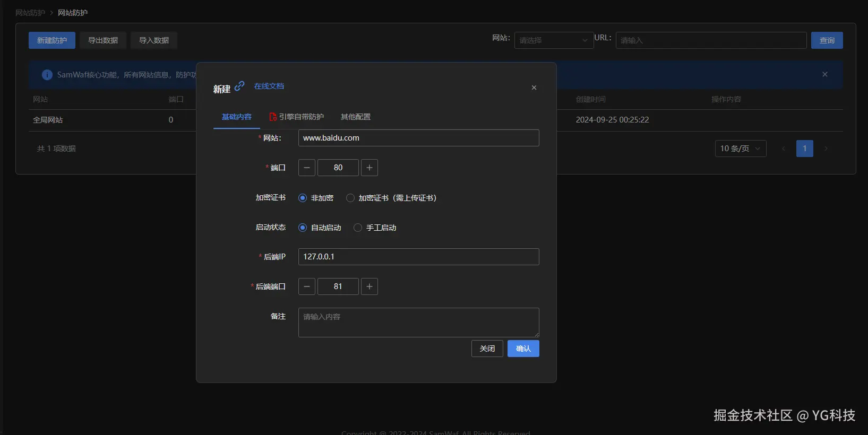868x435 pixels.
Task: Select the 非加密 radio option
Action: point(316,198)
